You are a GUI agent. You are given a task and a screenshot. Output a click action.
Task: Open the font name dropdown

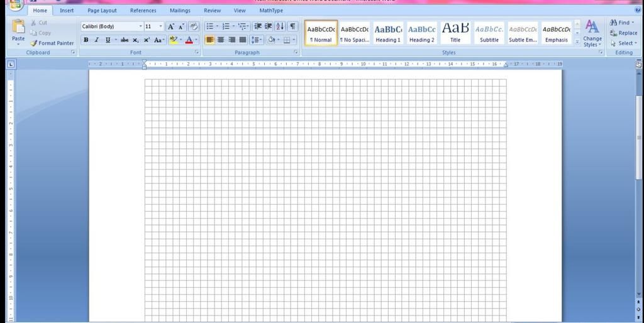click(140, 26)
